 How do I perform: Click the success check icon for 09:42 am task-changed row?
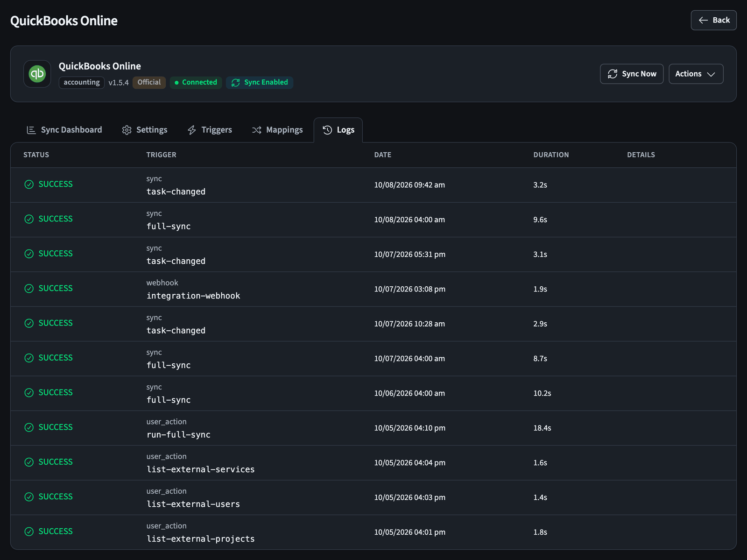[29, 184]
